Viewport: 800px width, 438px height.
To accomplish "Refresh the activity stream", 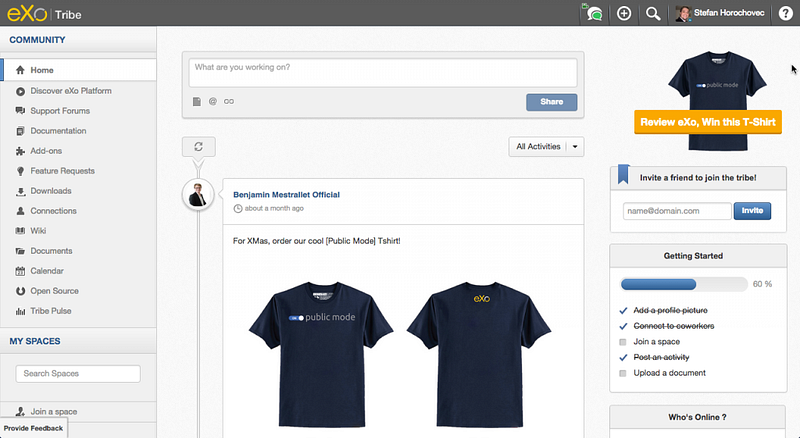I will click(198, 147).
